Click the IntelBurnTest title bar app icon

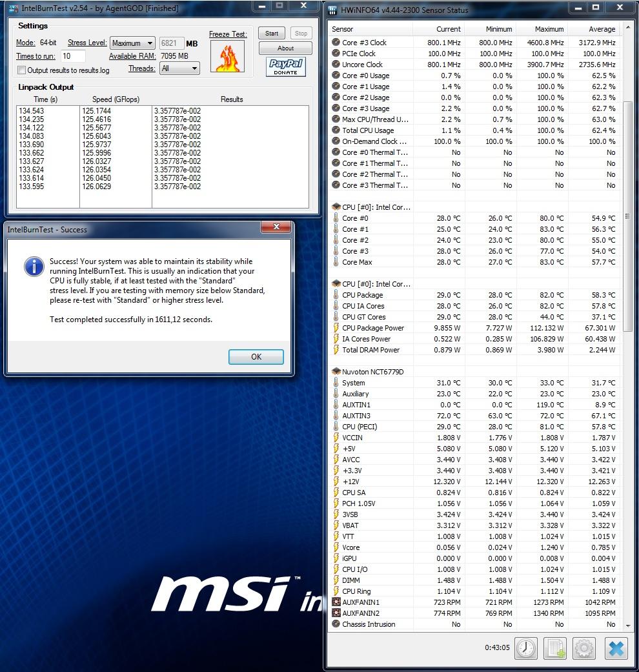coord(14,8)
